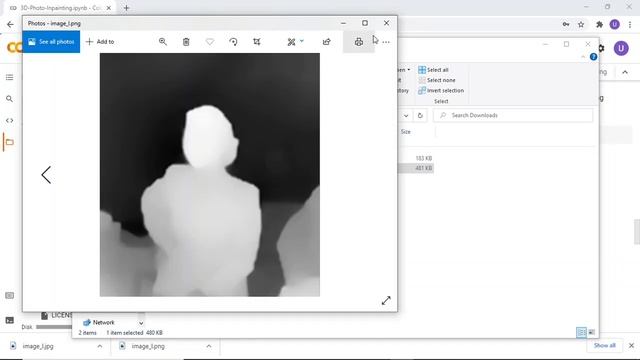The image size is (640, 360).
Task: Open Chrome three-dot menu
Action: (630, 24)
